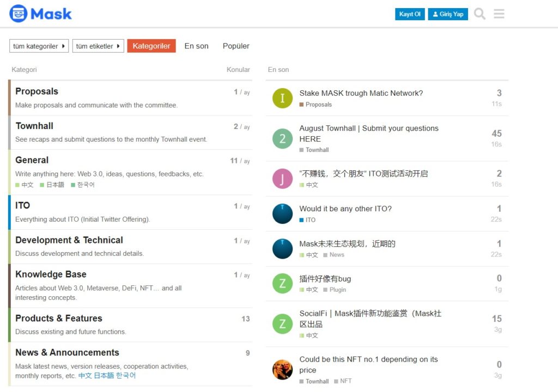Open the 'Knowledge Base' category
The image size is (558, 392).
51,274
